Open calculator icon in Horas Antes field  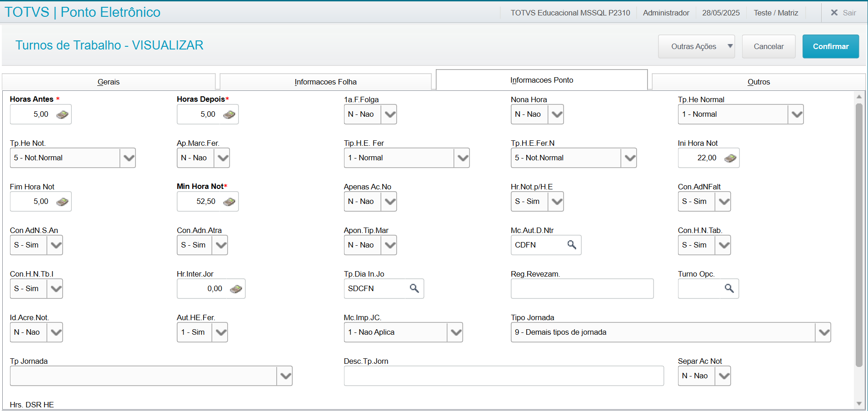click(x=62, y=114)
